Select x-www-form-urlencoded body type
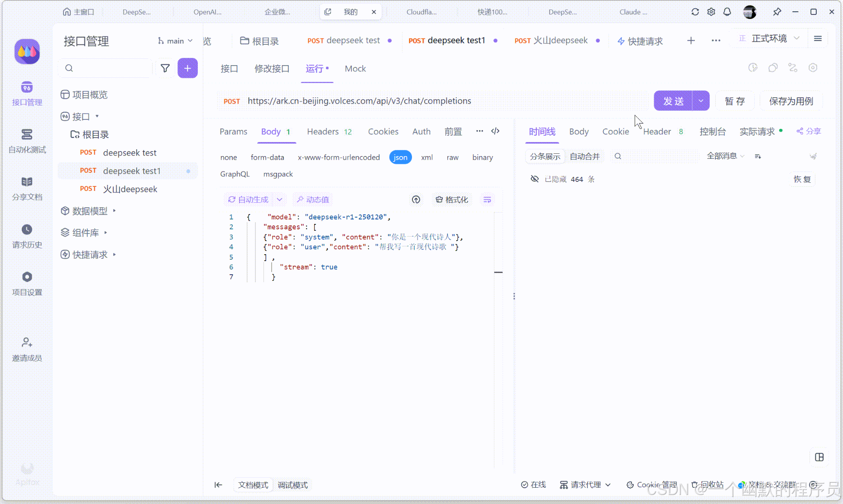The width and height of the screenshot is (843, 504). pyautogui.click(x=339, y=157)
